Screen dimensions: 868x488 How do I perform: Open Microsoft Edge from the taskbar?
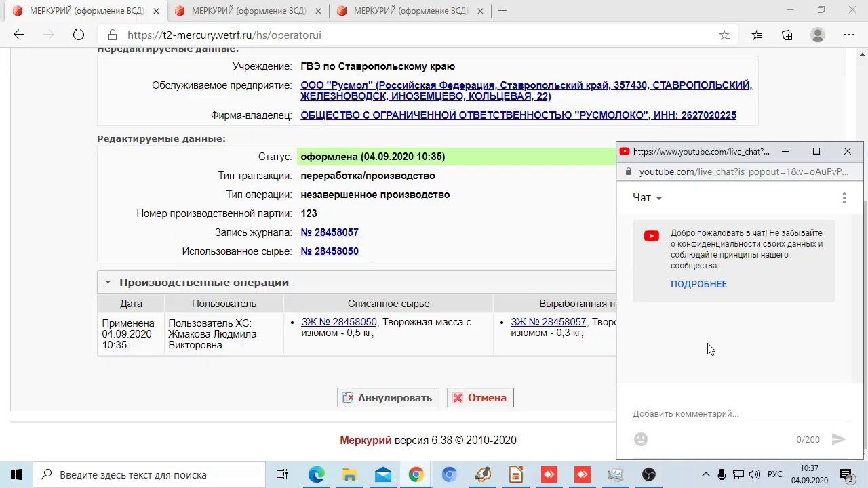(x=317, y=474)
